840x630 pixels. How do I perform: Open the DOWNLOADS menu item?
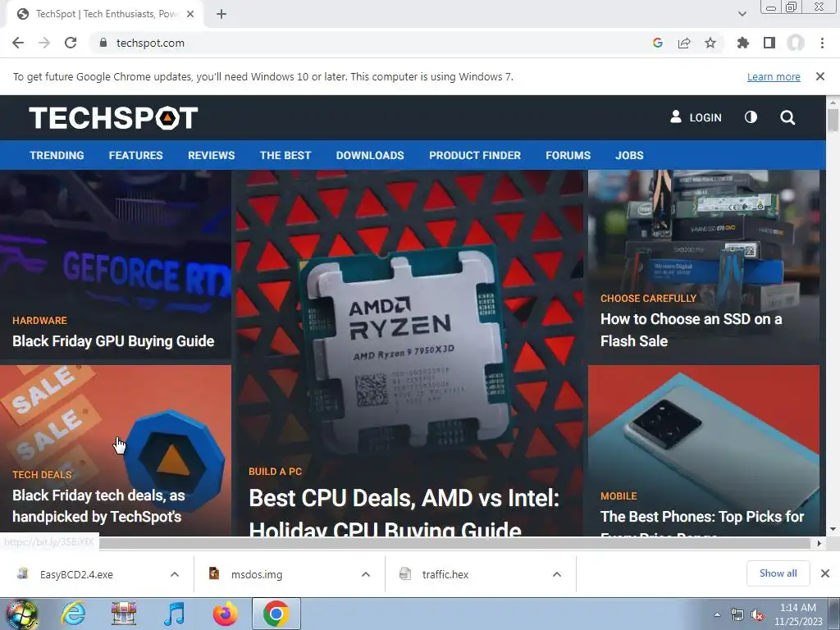coord(370,155)
